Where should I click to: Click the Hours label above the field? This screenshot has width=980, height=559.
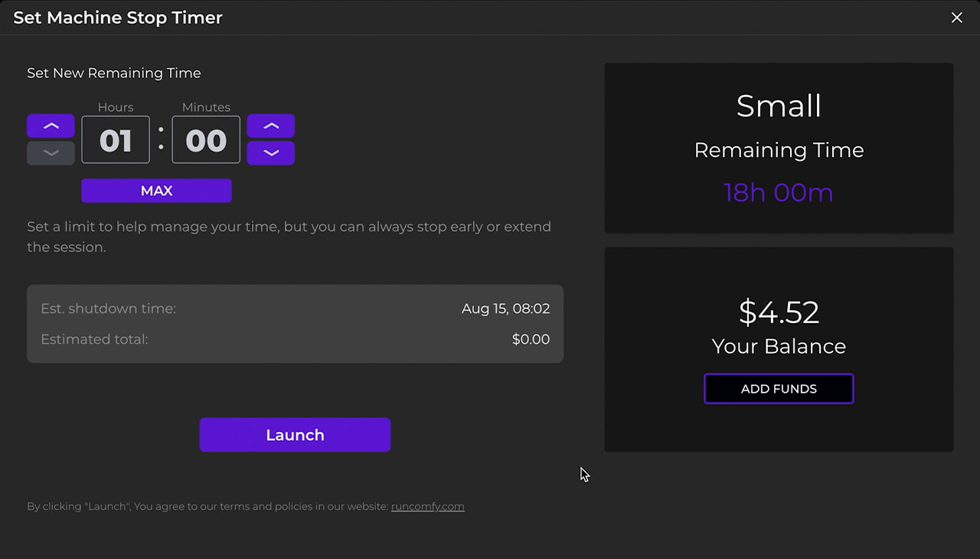(x=116, y=107)
